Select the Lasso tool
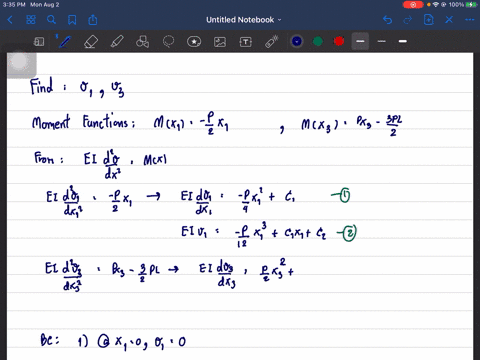This screenshot has height=360, width=480. pos(168,42)
